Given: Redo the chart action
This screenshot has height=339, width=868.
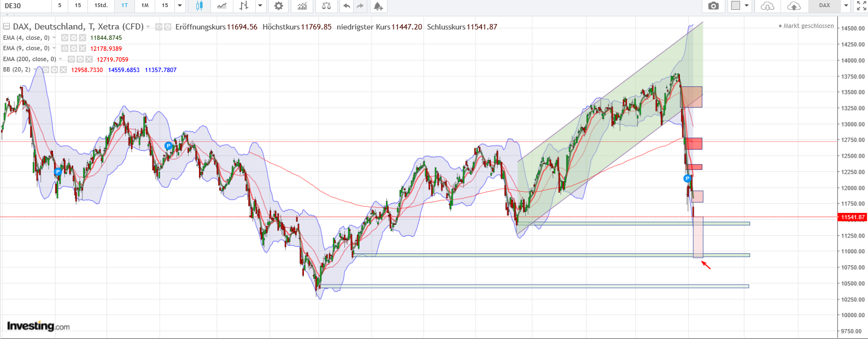Looking at the screenshot, I should (360, 6).
